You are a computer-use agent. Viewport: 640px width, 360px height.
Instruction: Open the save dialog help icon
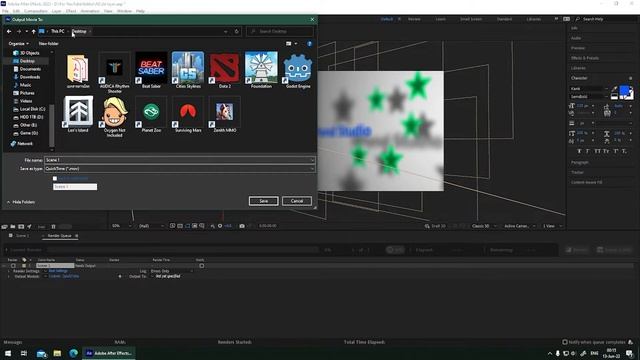point(309,44)
